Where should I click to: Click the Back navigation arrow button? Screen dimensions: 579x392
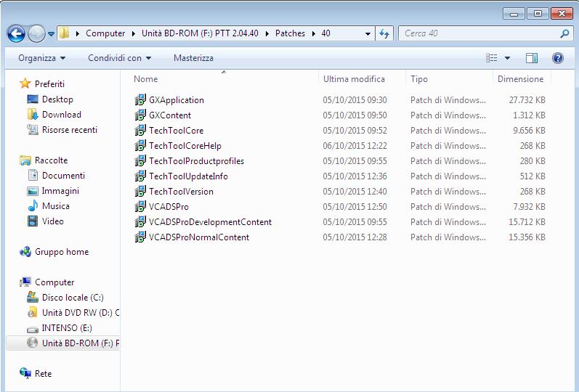(x=16, y=33)
